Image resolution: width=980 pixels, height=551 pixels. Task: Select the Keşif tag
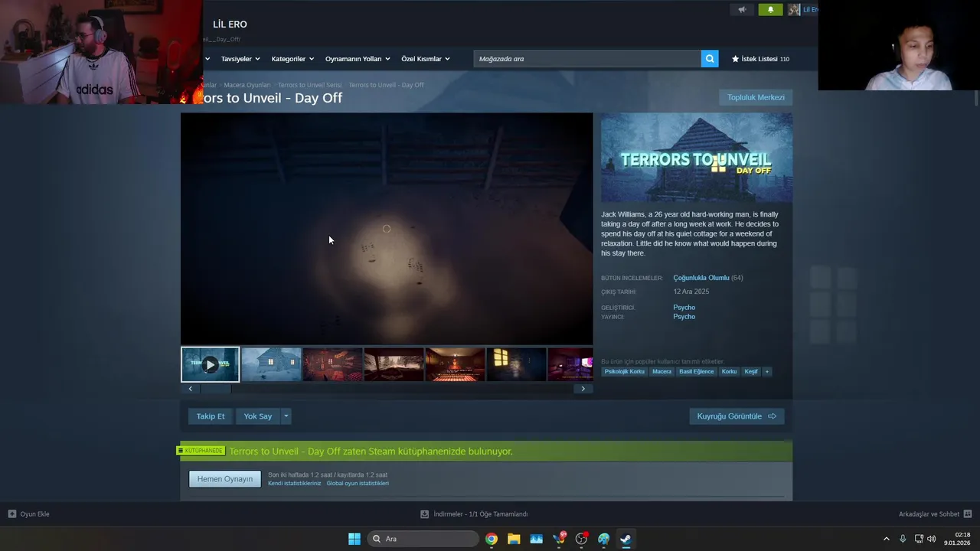(x=751, y=372)
